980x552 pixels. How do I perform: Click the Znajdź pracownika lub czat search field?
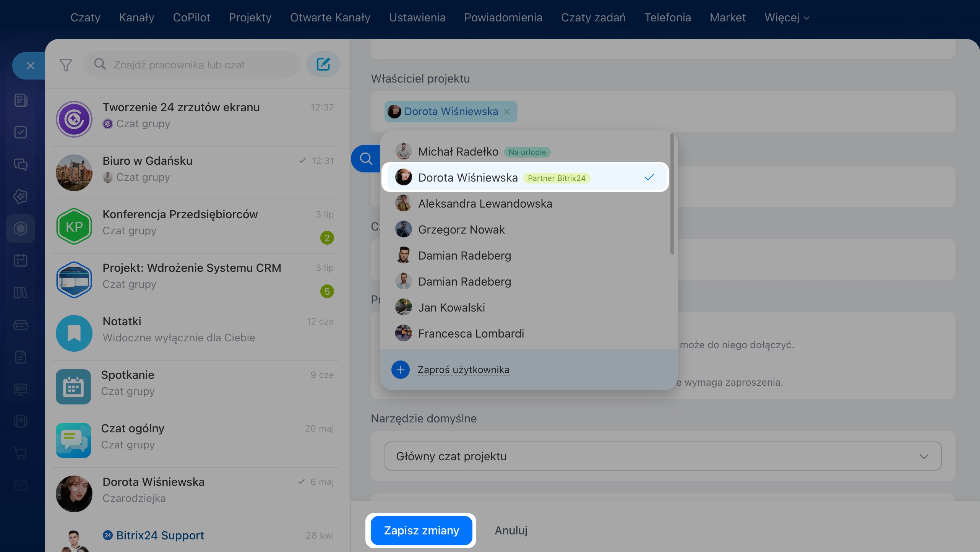(x=191, y=65)
